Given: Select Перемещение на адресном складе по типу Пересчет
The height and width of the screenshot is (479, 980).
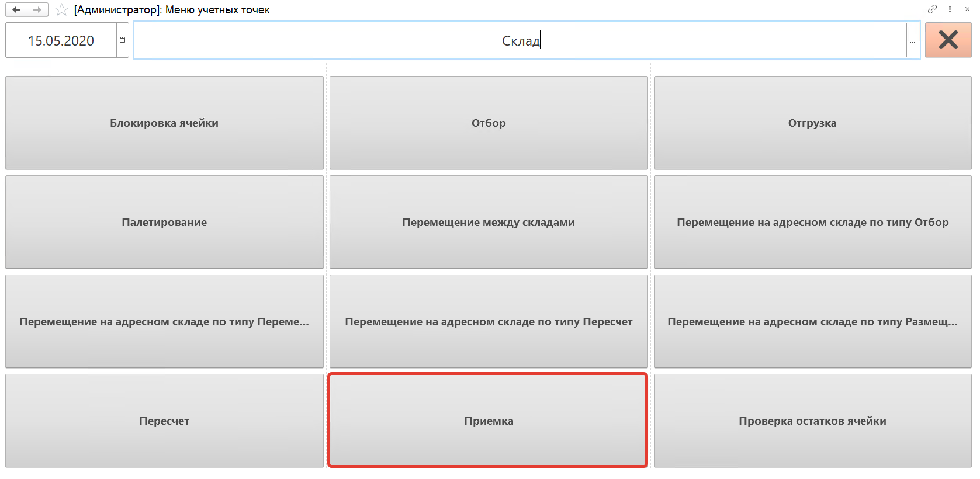Looking at the screenshot, I should coord(489,321).
